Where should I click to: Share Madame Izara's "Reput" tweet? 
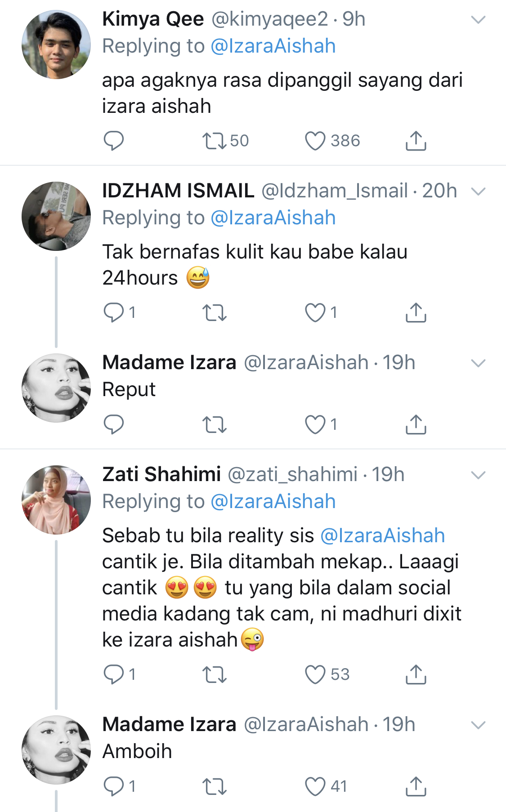[x=416, y=424]
